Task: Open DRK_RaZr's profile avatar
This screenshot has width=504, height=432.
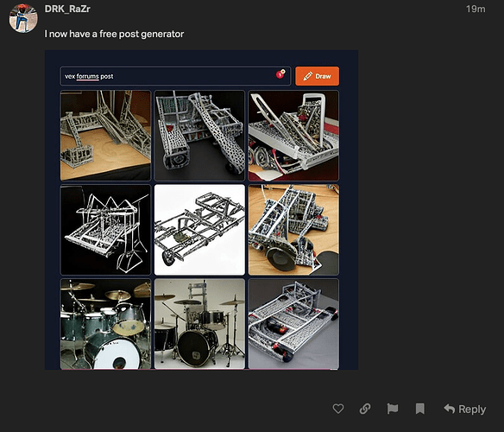Action: click(23, 18)
